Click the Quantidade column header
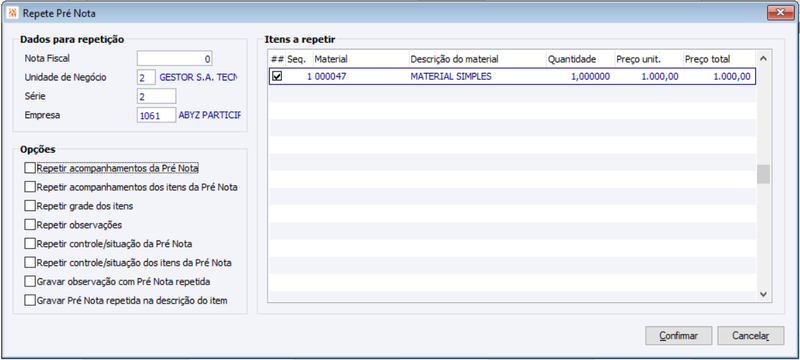This screenshot has height=360, width=800. click(580, 59)
